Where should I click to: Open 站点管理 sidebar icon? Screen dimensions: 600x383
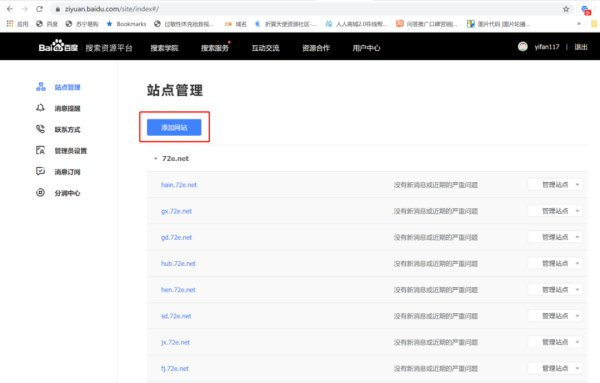pyautogui.click(x=41, y=87)
